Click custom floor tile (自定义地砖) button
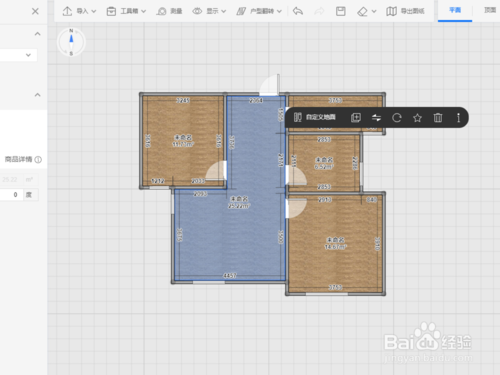The image size is (500, 375). pyautogui.click(x=315, y=117)
